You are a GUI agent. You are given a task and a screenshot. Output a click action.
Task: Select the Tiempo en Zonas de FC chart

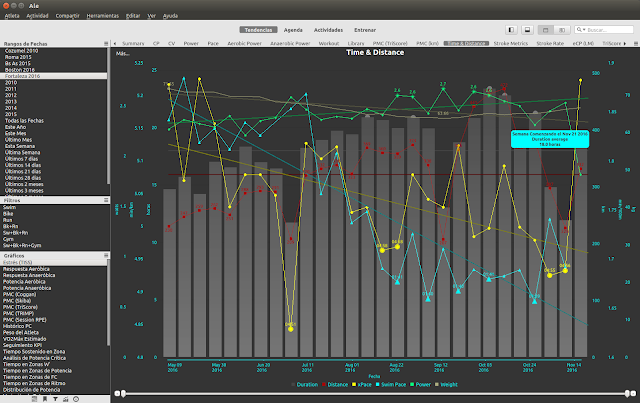click(x=54, y=377)
